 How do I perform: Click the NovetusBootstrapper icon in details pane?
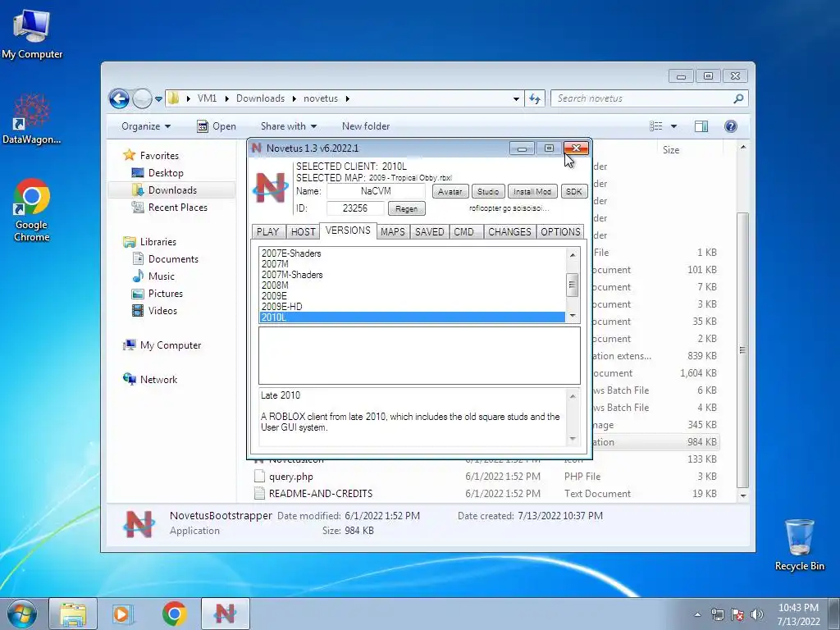[139, 523]
